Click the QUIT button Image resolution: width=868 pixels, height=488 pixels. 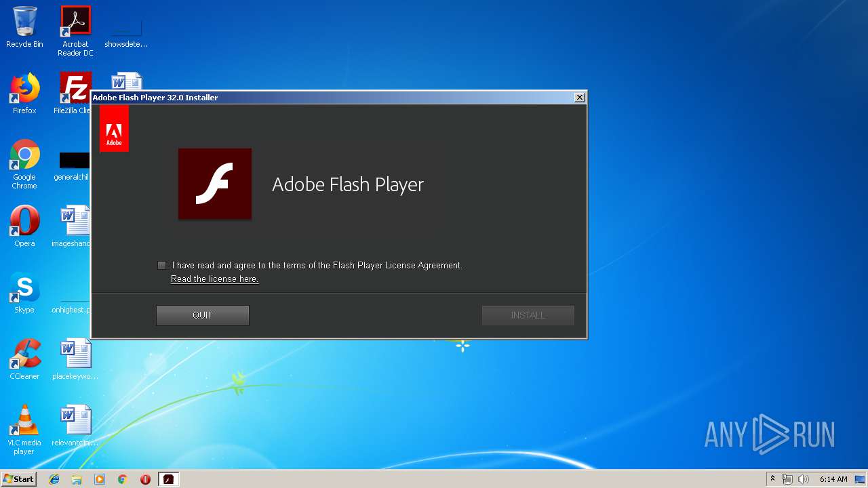click(203, 315)
